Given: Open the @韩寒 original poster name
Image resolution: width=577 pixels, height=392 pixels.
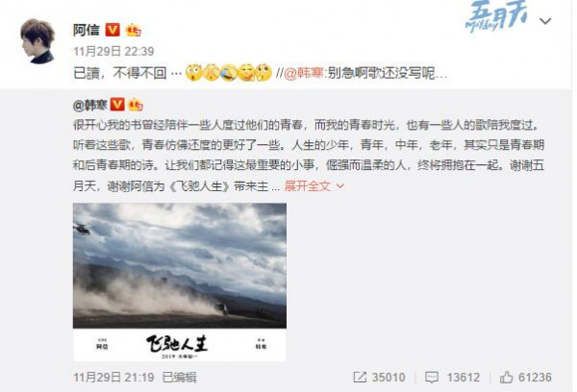Looking at the screenshot, I should (90, 105).
